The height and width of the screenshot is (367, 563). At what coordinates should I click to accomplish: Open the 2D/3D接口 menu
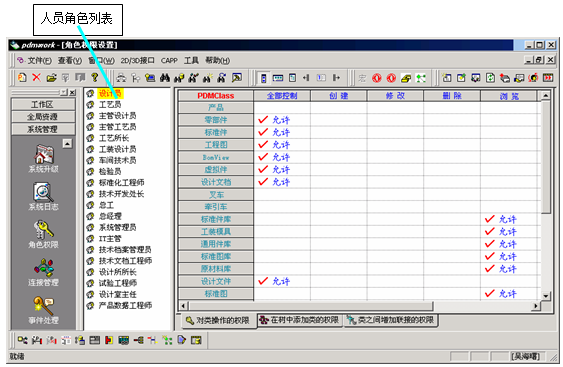[x=138, y=61]
